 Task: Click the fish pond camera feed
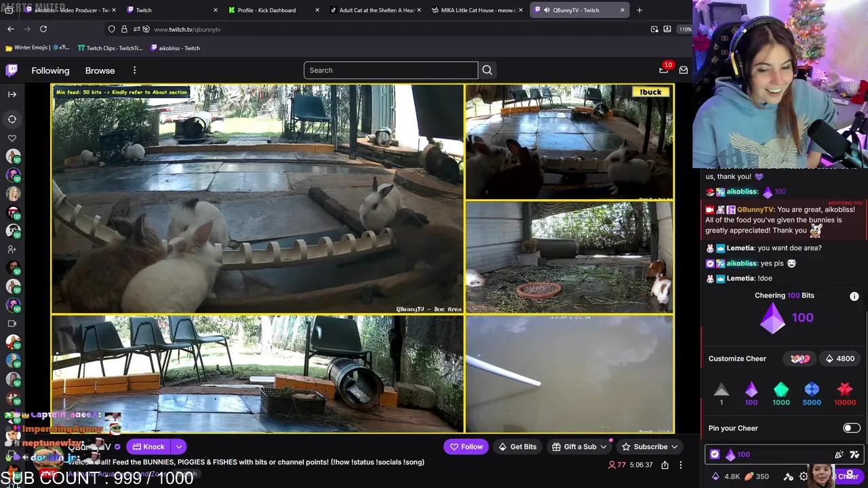click(x=570, y=373)
